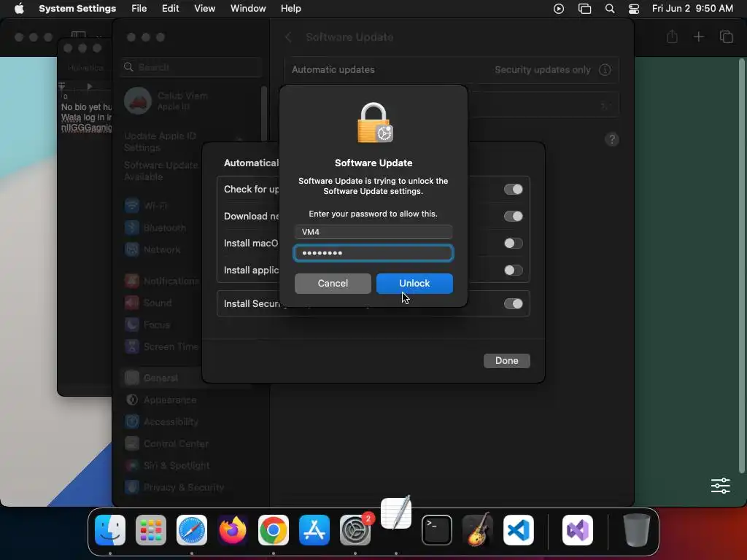Toggle the Install Security Responses switch
The image size is (747, 560).
(x=513, y=304)
